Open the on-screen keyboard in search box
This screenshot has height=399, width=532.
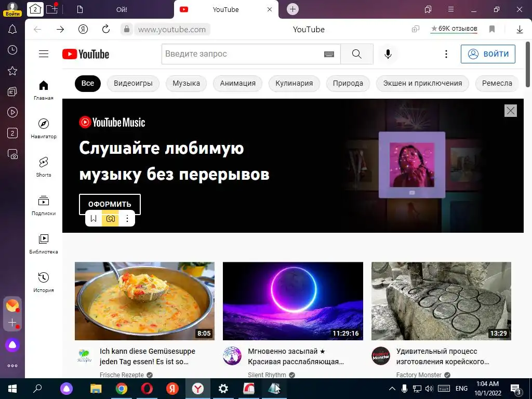pyautogui.click(x=329, y=54)
